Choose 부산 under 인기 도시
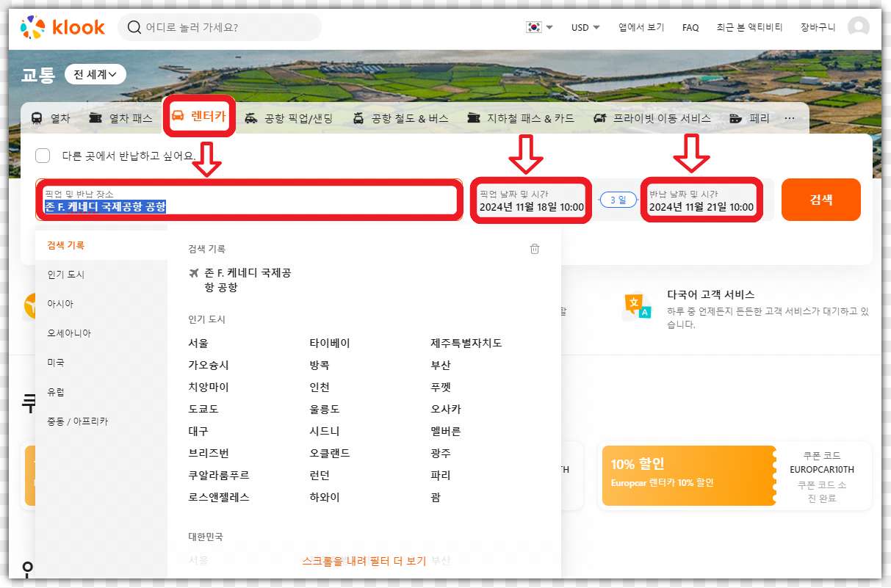 [441, 365]
